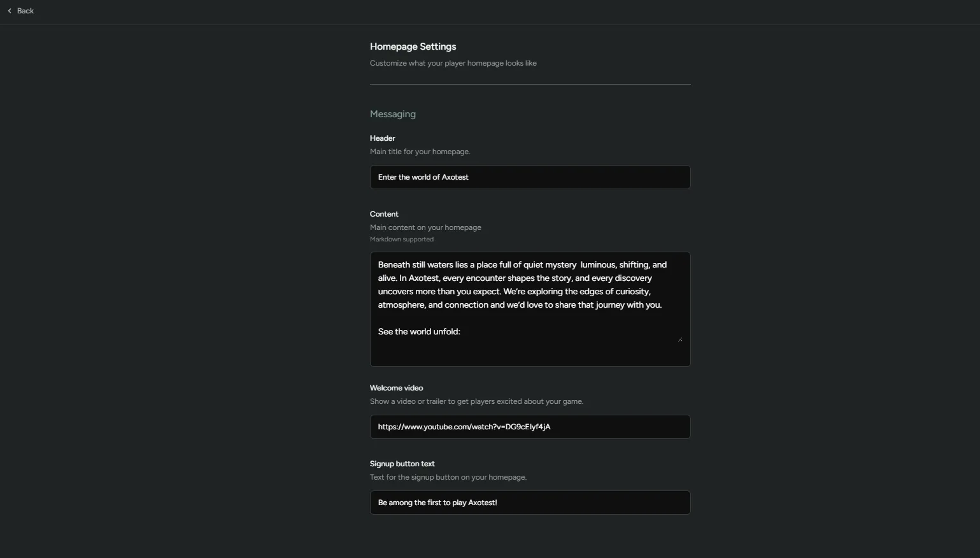Focus the header input containing Enter the world of Axotest
Image resolution: width=980 pixels, height=558 pixels.
click(529, 177)
